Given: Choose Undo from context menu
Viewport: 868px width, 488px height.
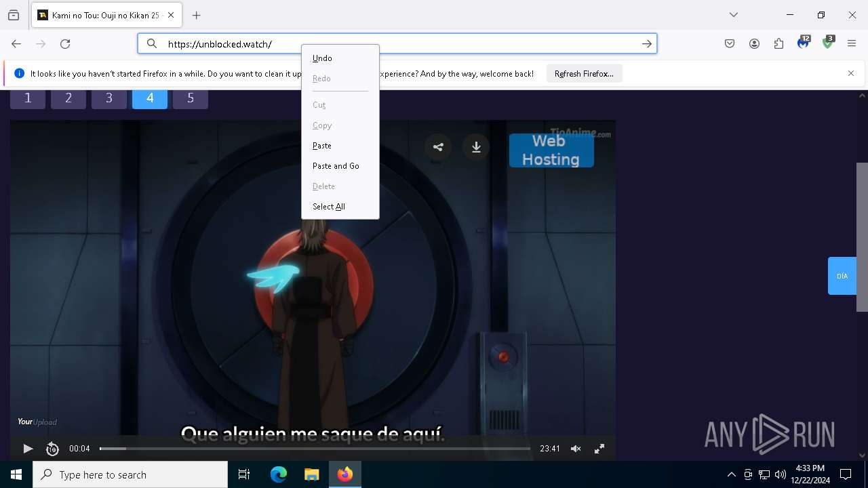Looking at the screenshot, I should [x=340, y=58].
